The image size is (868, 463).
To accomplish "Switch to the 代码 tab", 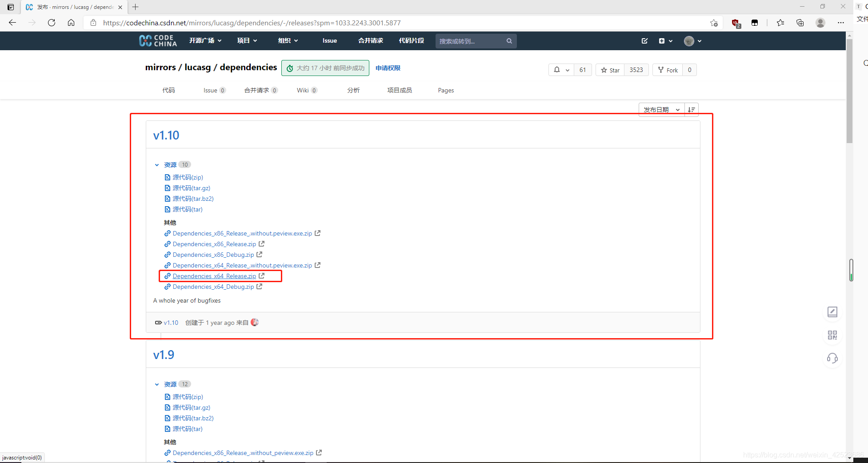I will point(168,90).
